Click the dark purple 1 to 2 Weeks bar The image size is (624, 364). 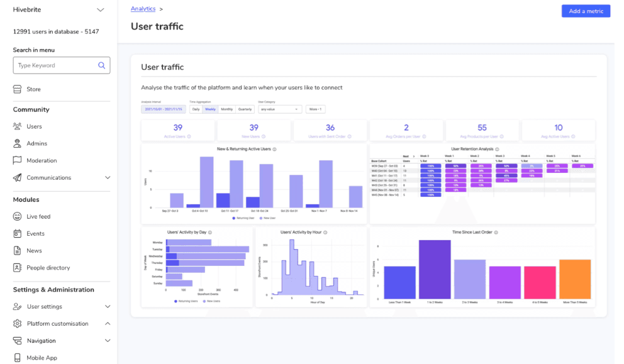435,269
